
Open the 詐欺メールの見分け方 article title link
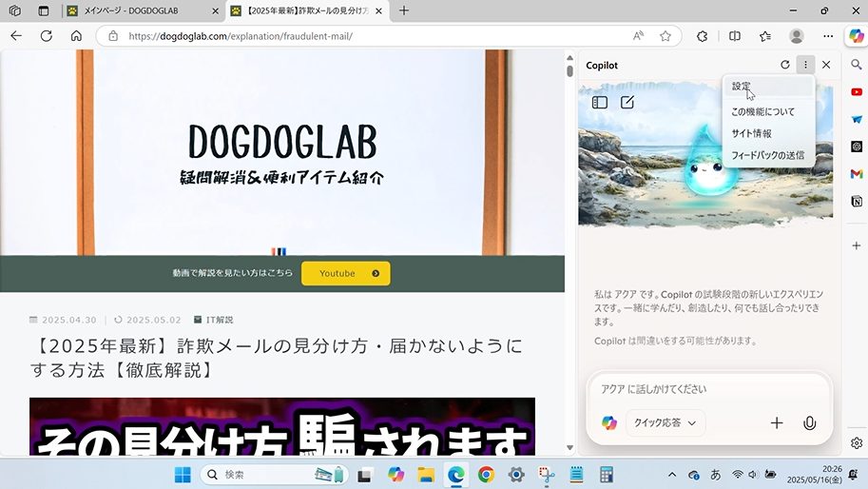pyautogui.click(x=276, y=358)
